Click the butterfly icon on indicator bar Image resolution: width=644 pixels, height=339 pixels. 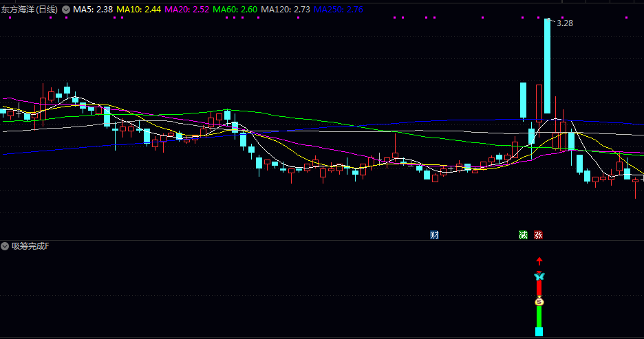pos(539,276)
